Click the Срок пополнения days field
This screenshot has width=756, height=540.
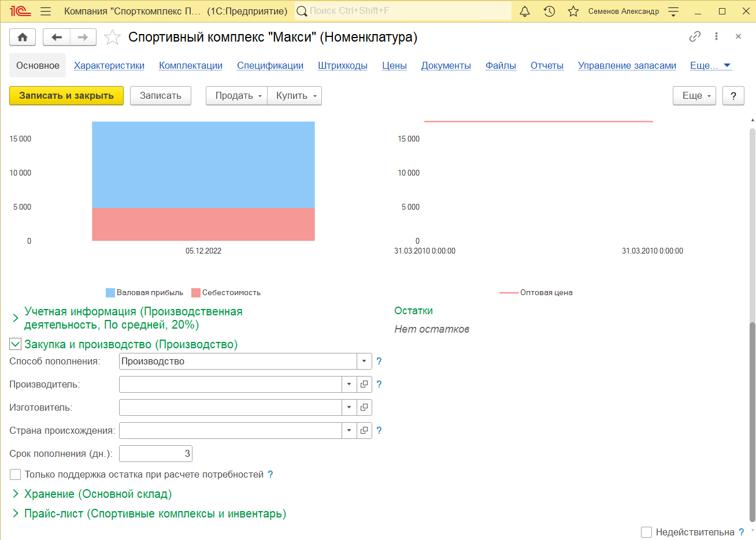click(x=155, y=453)
